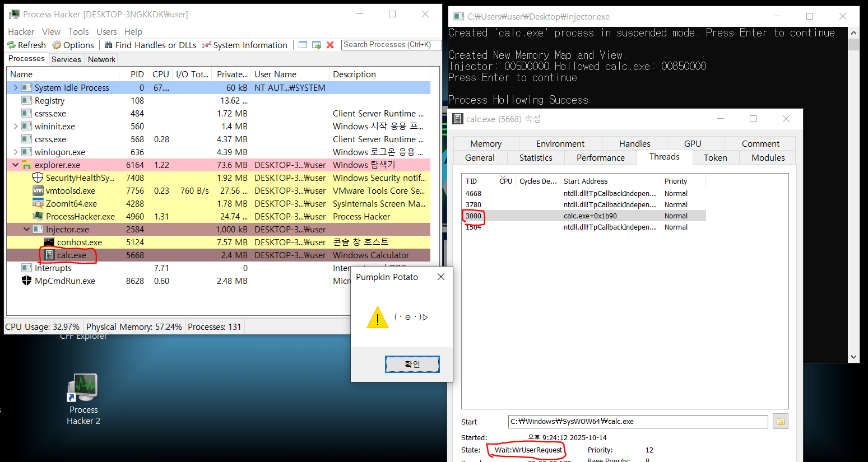Open the Modules tab in calc.exe properties
The height and width of the screenshot is (462, 868).
(x=768, y=157)
